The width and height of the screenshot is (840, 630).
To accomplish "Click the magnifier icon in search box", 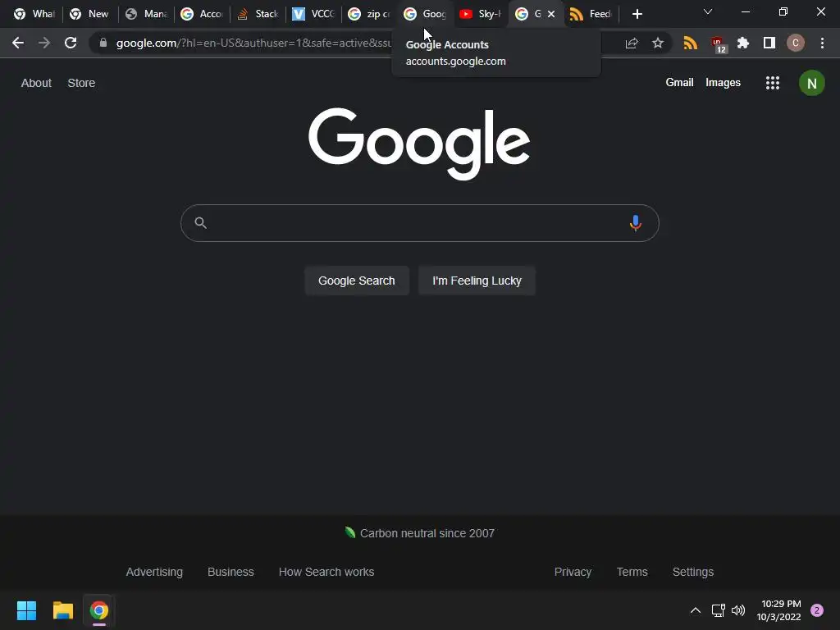I will point(200,223).
